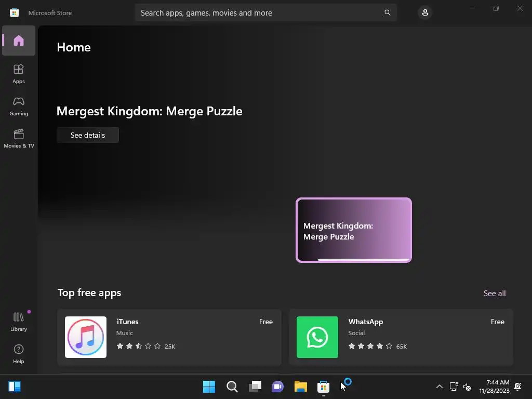Screen dimensions: 532x399
Task: Click the progress bar on featured card
Action: [363, 260]
